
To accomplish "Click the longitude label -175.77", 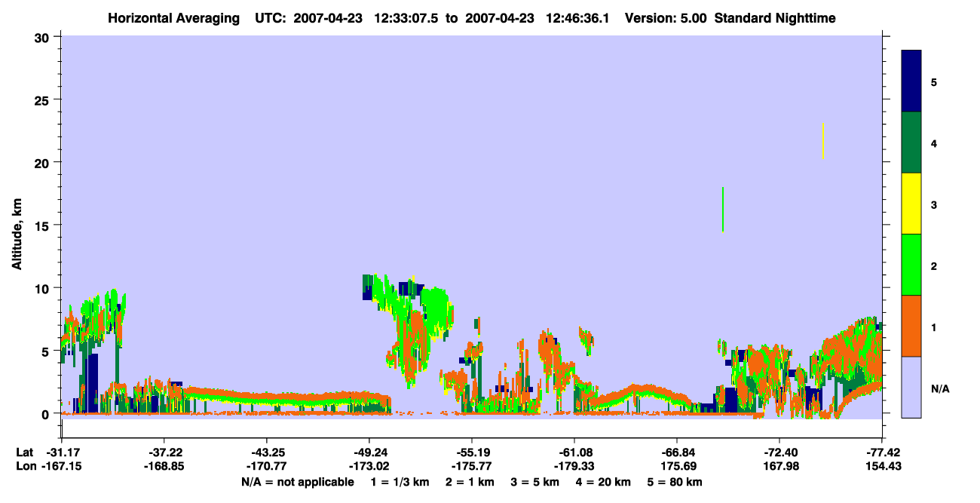I will tap(472, 467).
